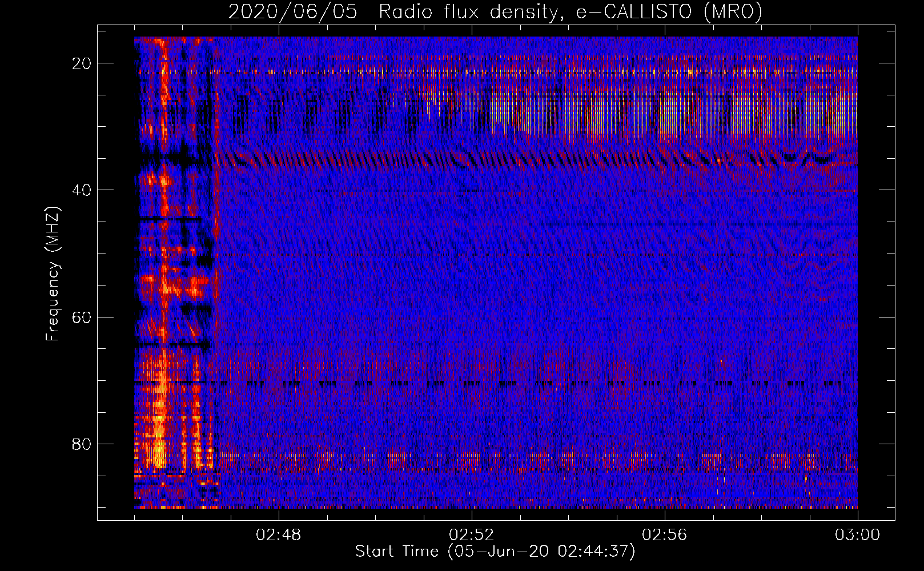Click the plot title "Radio flux density, e-CALLISTO (MRO)"
924x571 pixels.
click(570, 11)
